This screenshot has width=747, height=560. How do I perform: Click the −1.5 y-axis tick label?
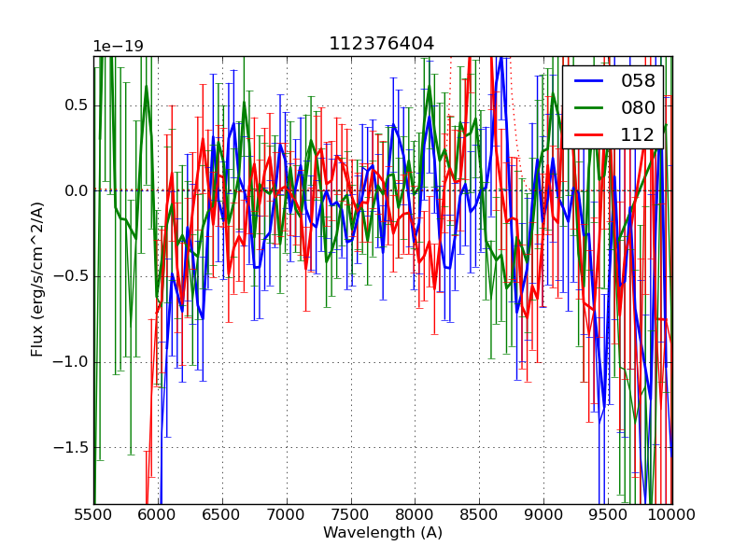coord(70,448)
